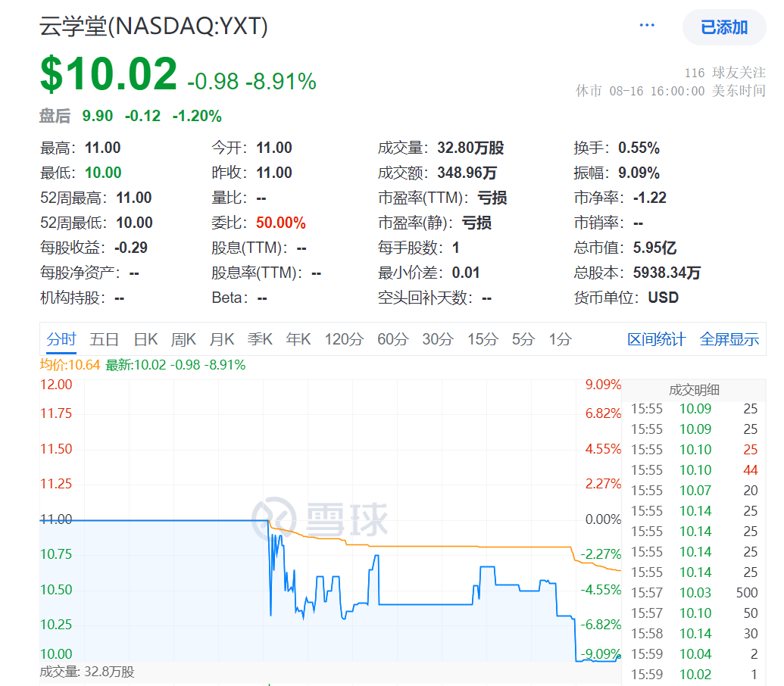Image resolution: width=784 pixels, height=686 pixels.
Task: Click the 15:55 trade row at 10.07
Action: [694, 491]
